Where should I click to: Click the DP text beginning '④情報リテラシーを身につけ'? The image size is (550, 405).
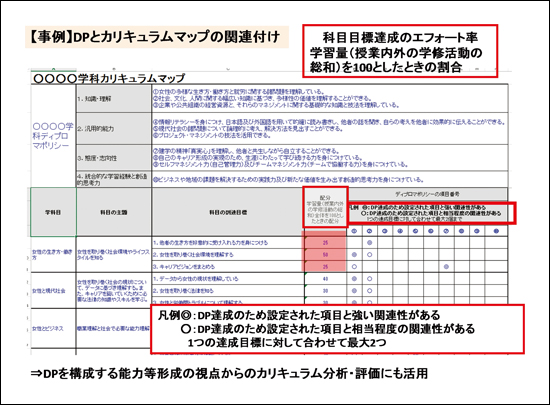329,122
